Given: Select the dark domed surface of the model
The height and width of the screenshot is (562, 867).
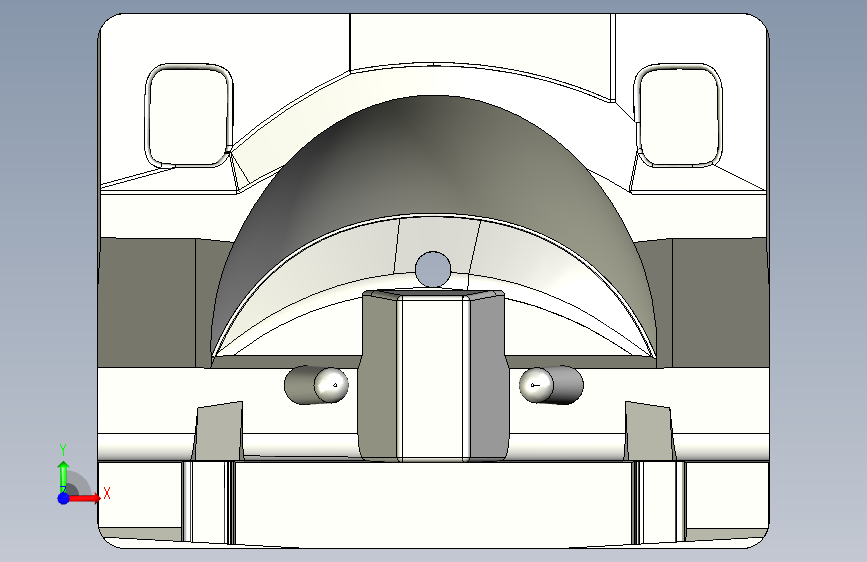Looking at the screenshot, I should (434, 160).
